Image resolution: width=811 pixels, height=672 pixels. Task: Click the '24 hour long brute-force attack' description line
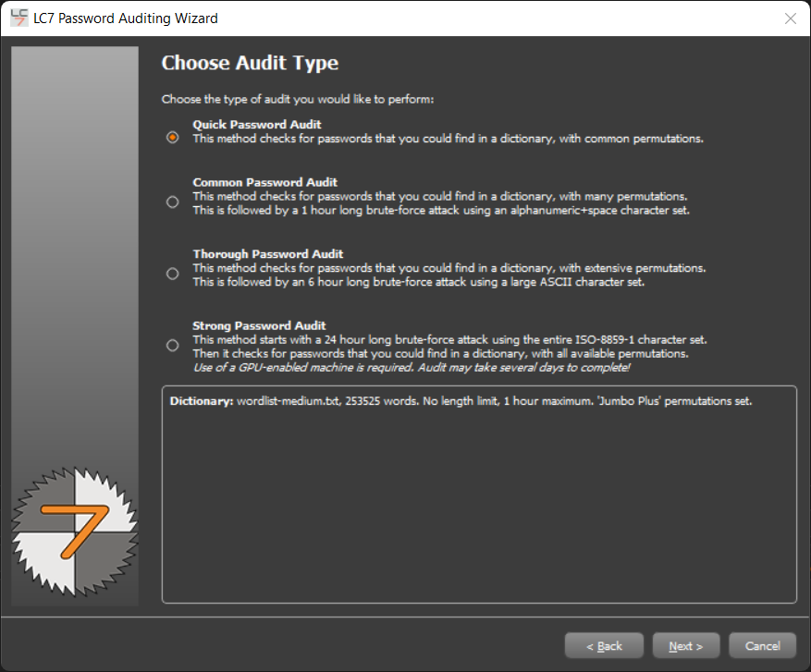click(449, 339)
